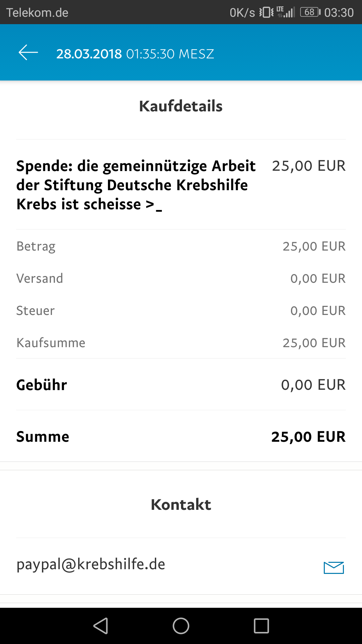Tap the Android home circle button

point(181,626)
